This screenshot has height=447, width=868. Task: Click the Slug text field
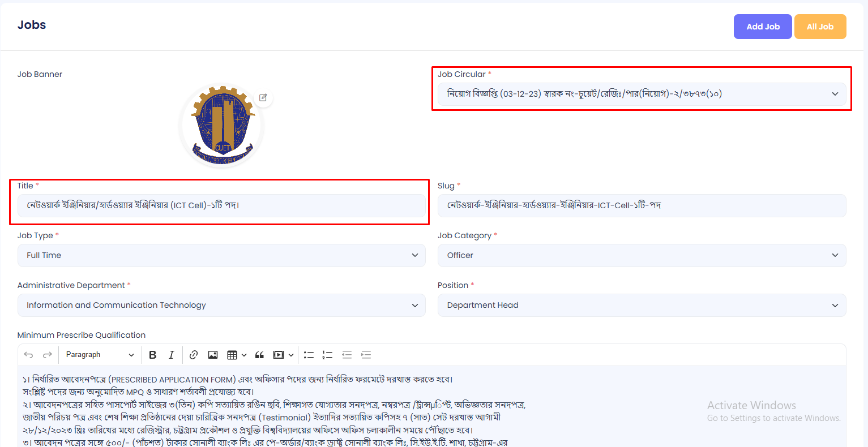642,205
